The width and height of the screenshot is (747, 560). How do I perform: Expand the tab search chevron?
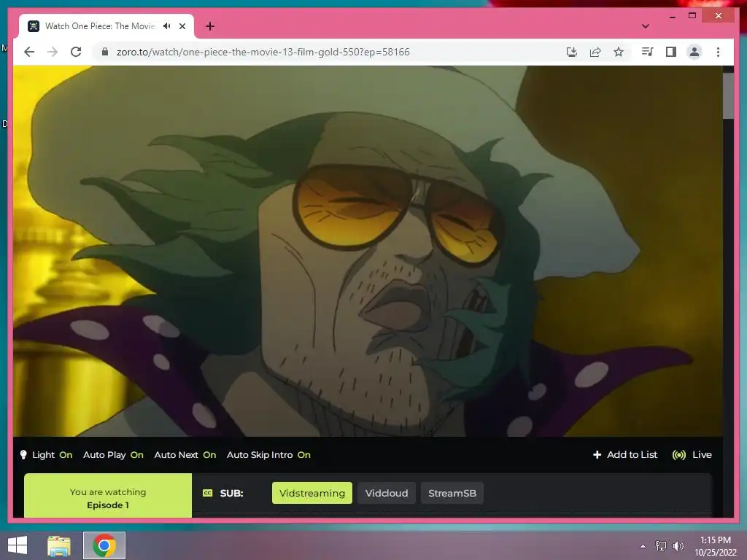[646, 26]
